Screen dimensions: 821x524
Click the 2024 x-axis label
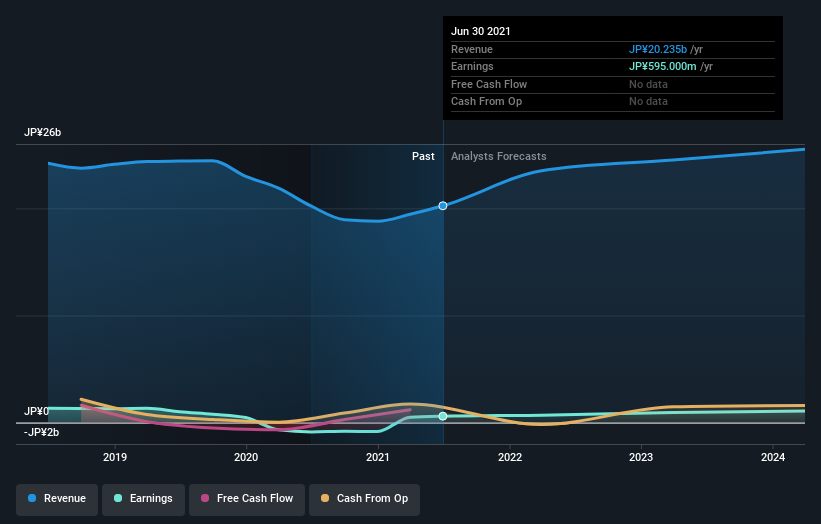pos(773,457)
